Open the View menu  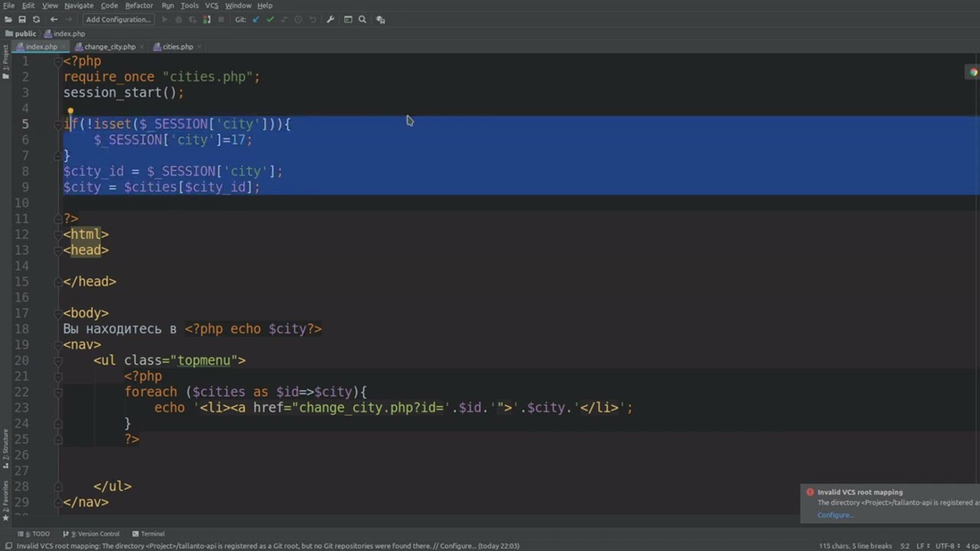pyautogui.click(x=50, y=5)
